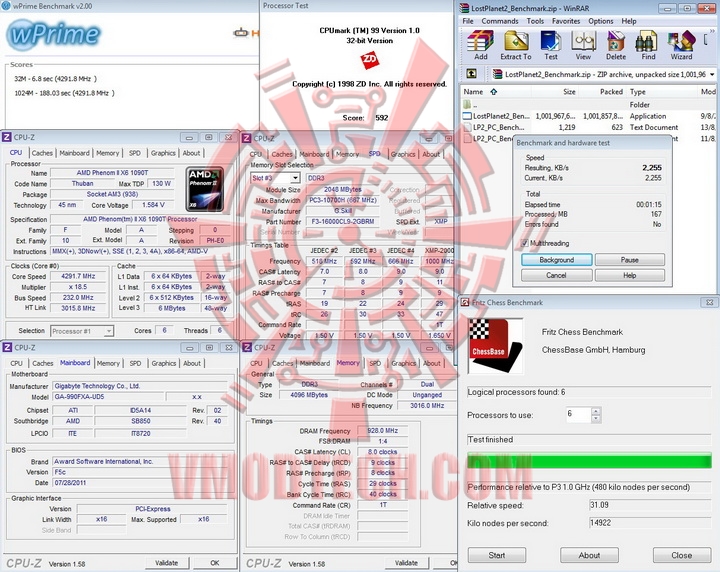Viewport: 720px width, 572px height.
Task: Click the Relative speed field showing 31.09
Action: 650,505
